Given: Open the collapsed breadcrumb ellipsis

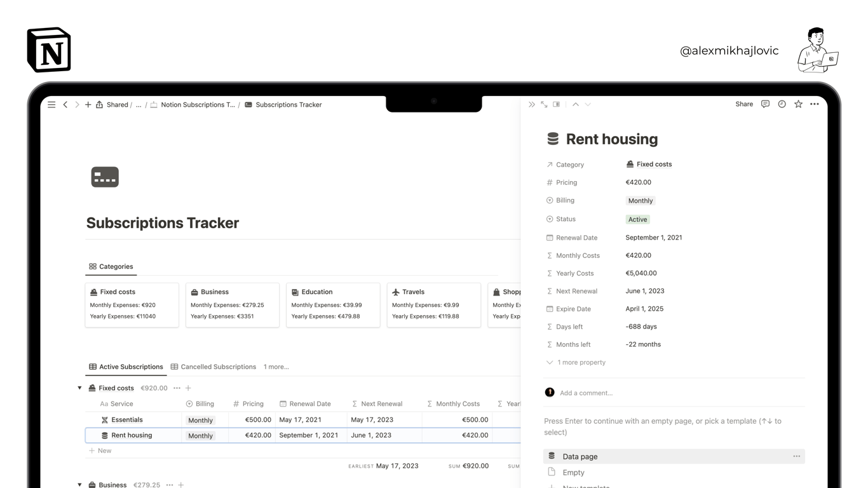Looking at the screenshot, I should 139,105.
